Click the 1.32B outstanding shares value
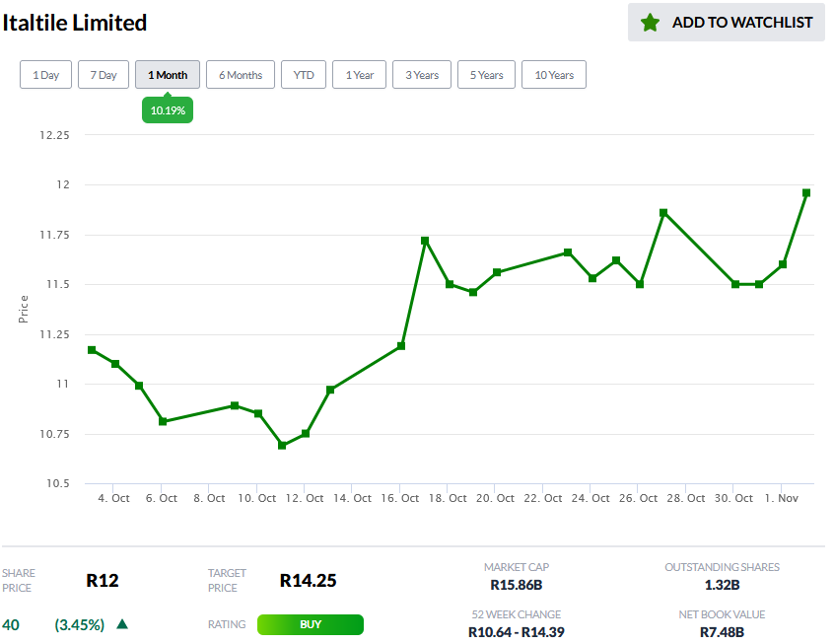 (x=722, y=585)
